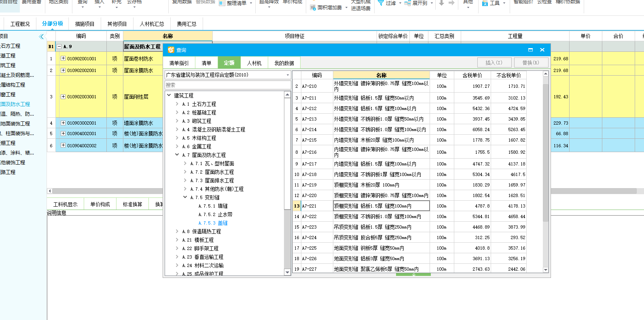
Task: Switch to the 其他项目 tab
Action: pyautogui.click(x=117, y=24)
